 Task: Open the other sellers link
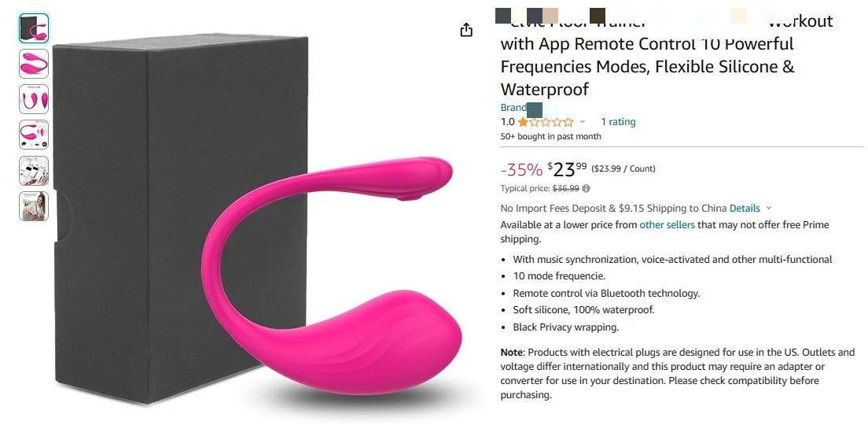[x=667, y=224]
